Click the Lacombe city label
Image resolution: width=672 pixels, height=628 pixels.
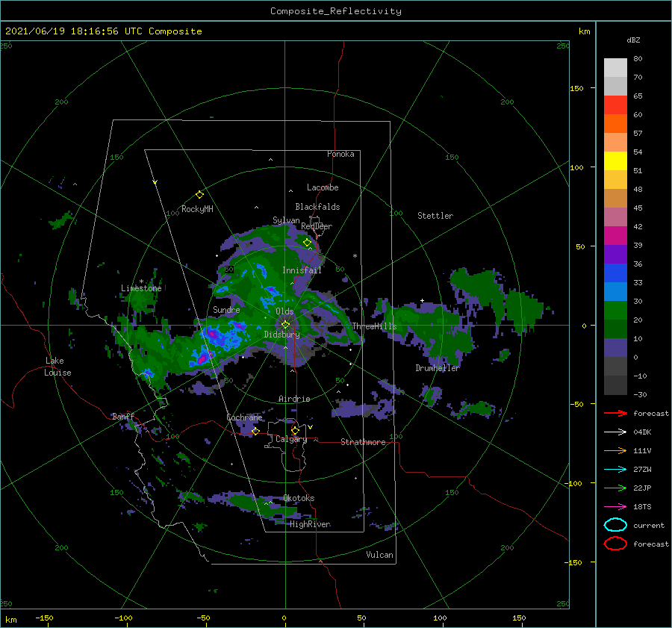coord(323,187)
